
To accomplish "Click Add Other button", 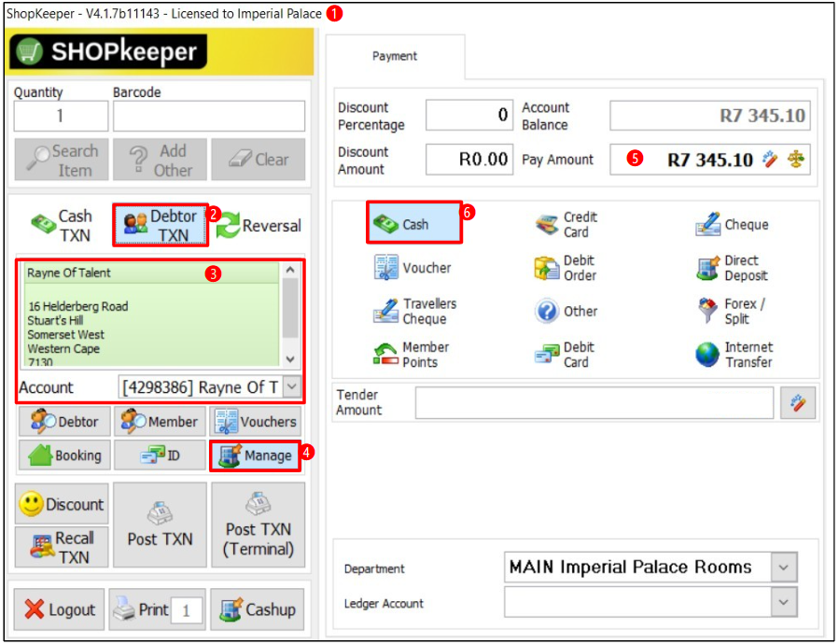I will pyautogui.click(x=160, y=160).
